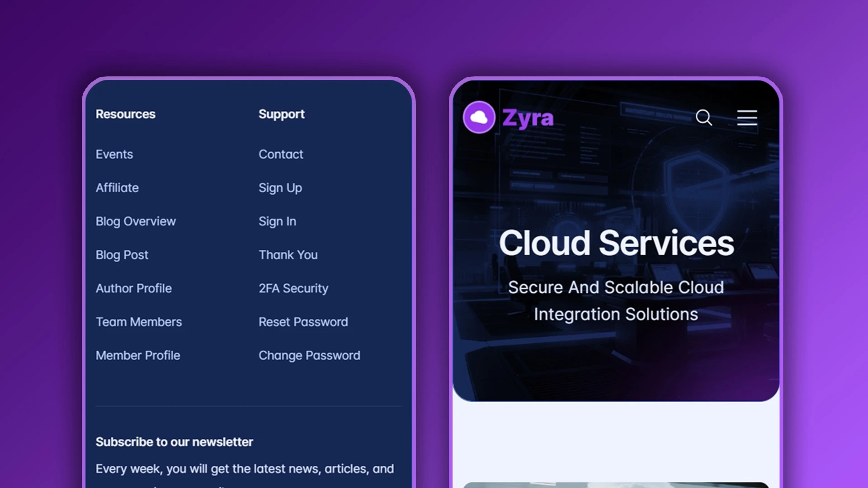Viewport: 868px width, 488px height.
Task: Click the Support column heading
Action: pos(282,114)
